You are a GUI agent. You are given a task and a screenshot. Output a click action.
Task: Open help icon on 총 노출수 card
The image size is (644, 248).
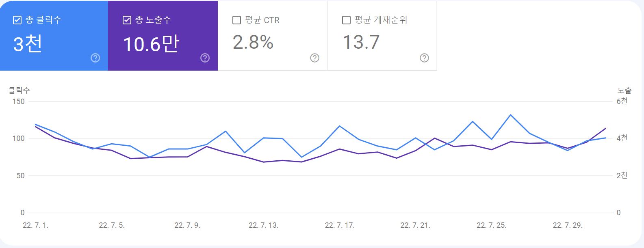tap(205, 58)
